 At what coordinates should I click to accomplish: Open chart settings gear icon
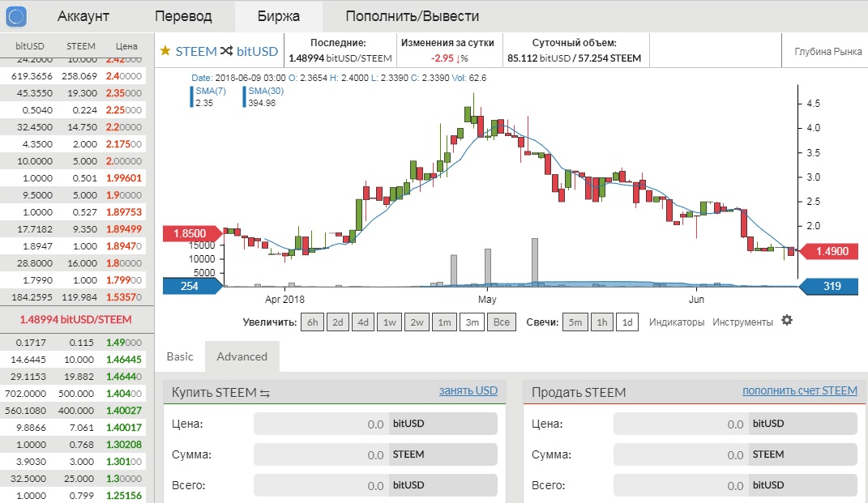(787, 321)
